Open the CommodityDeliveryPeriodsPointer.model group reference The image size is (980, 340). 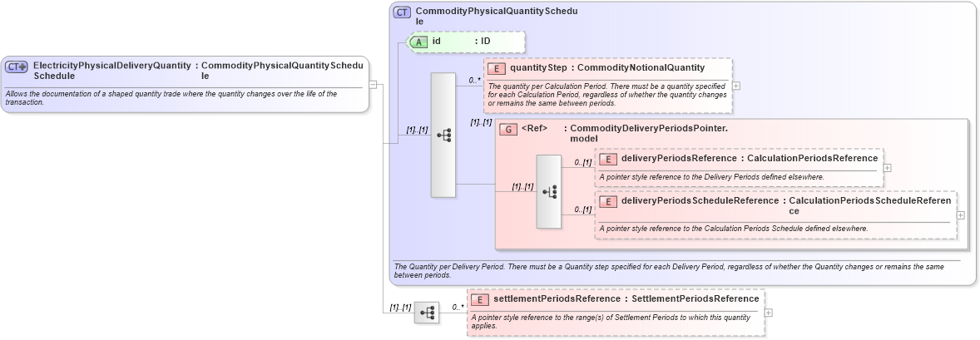pyautogui.click(x=649, y=133)
